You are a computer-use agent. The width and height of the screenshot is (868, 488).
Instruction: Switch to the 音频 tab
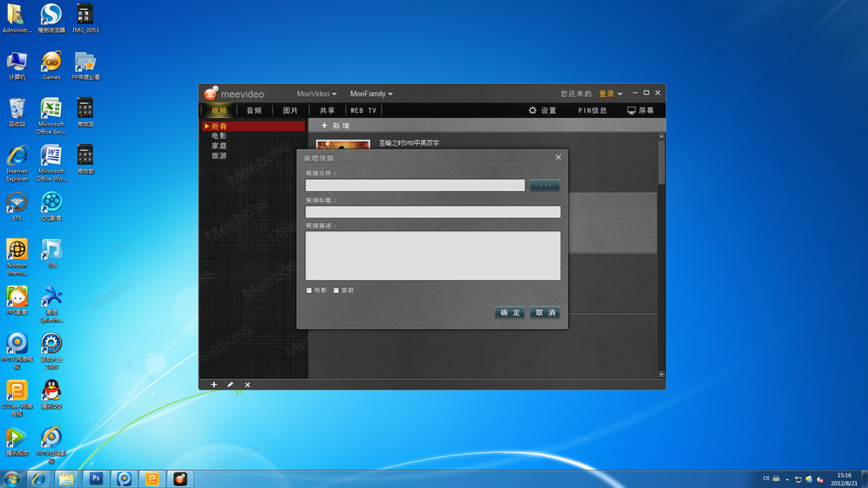tap(254, 111)
